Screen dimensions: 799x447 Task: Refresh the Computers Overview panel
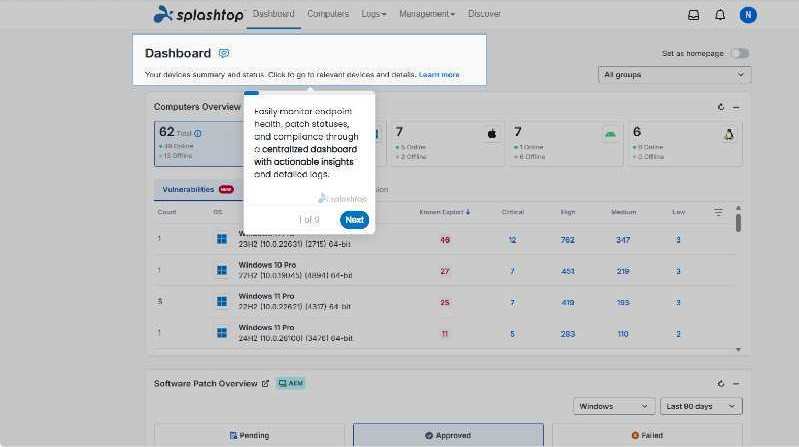pos(721,107)
